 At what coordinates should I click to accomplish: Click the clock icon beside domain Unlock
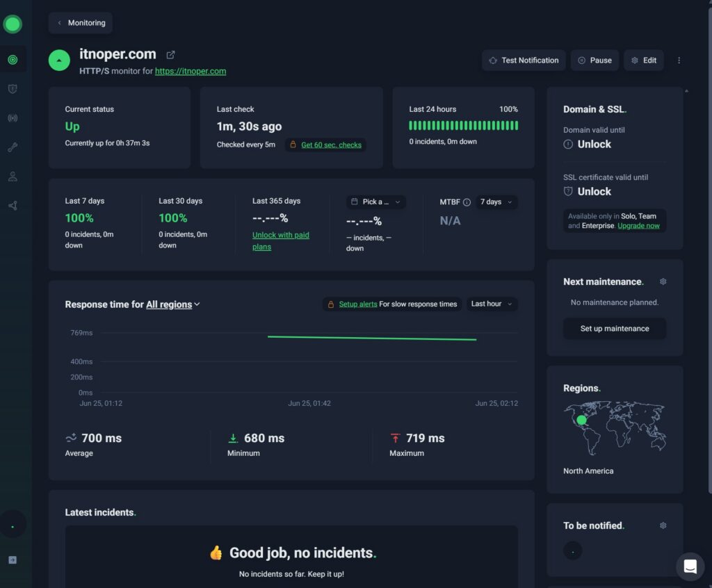[x=568, y=145]
